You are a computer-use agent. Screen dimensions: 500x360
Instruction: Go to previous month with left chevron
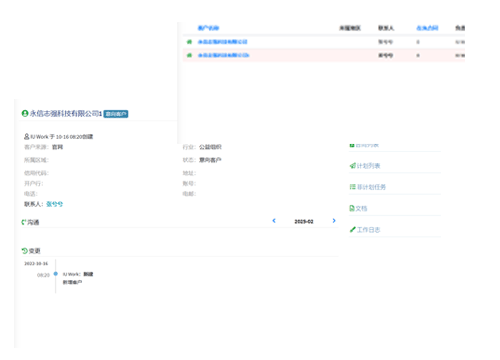[274, 221]
